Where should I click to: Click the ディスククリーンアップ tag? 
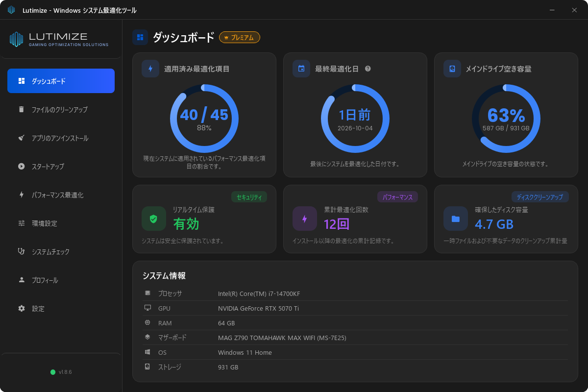[540, 197]
